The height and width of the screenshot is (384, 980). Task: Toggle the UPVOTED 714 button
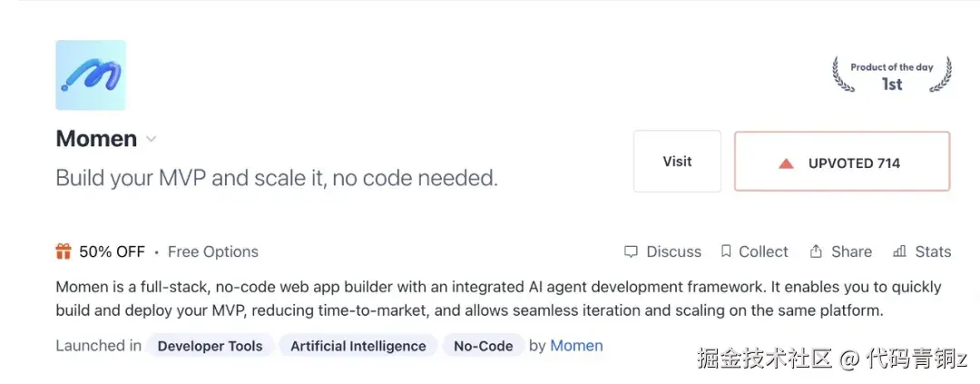842,162
